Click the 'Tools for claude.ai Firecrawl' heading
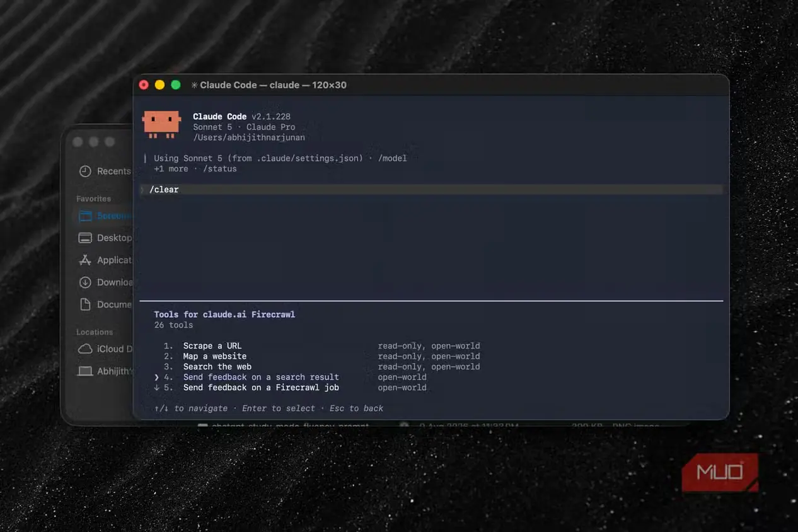 224,314
